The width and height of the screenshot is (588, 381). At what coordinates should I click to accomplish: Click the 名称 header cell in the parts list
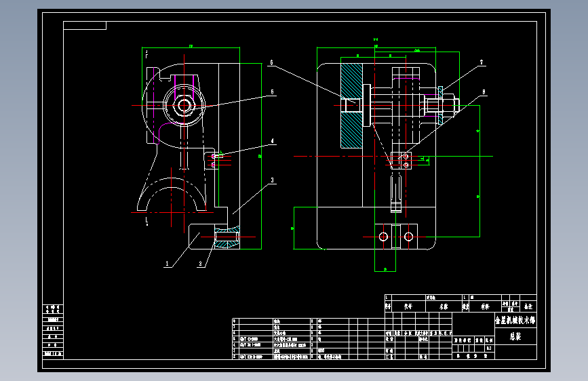coord(444,306)
